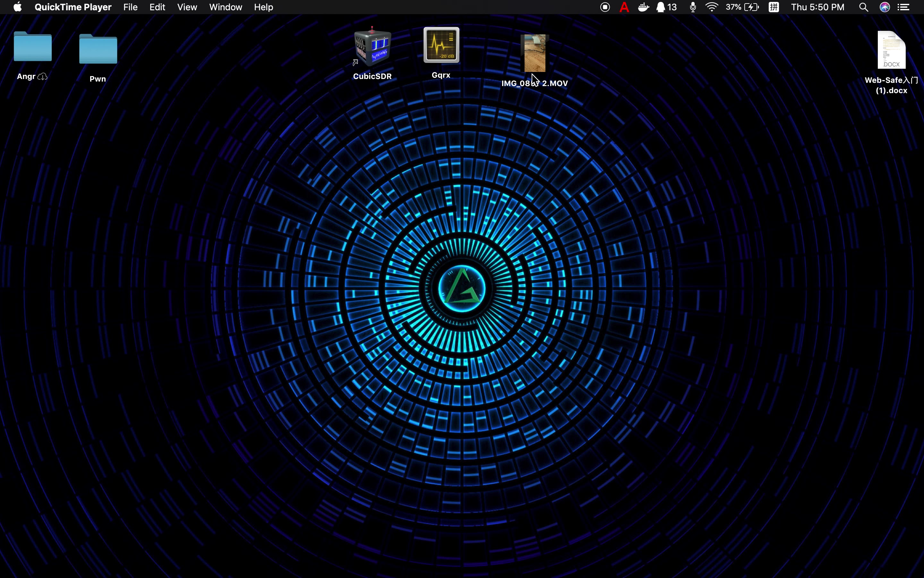Click the CubicSDR name label
This screenshot has height=578, width=924.
[372, 76]
